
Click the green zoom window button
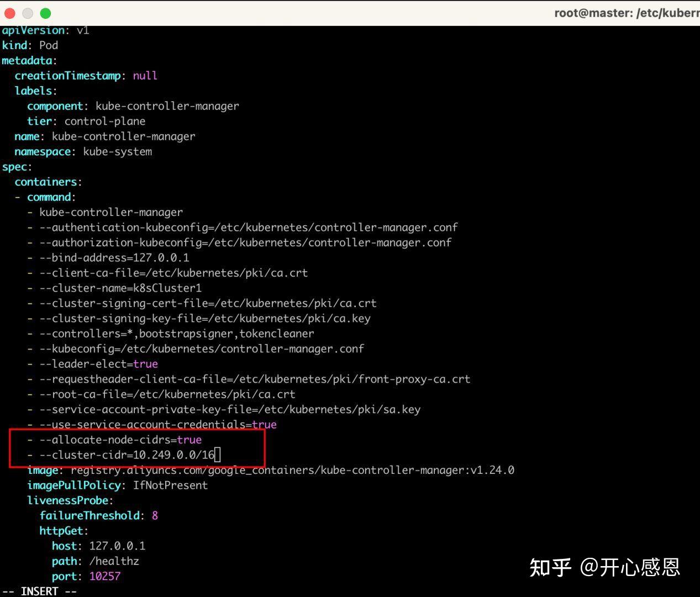click(46, 13)
